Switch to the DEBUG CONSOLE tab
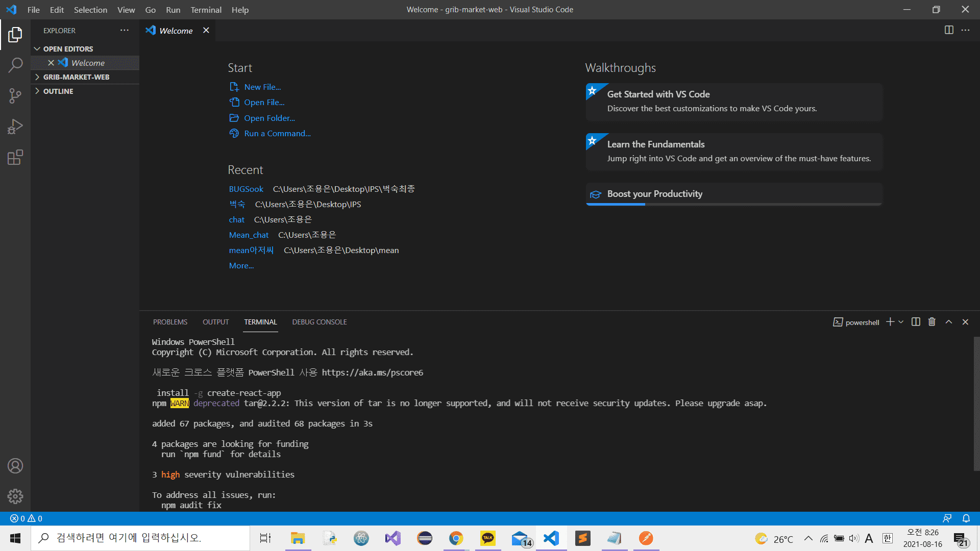The width and height of the screenshot is (980, 551). tap(319, 322)
